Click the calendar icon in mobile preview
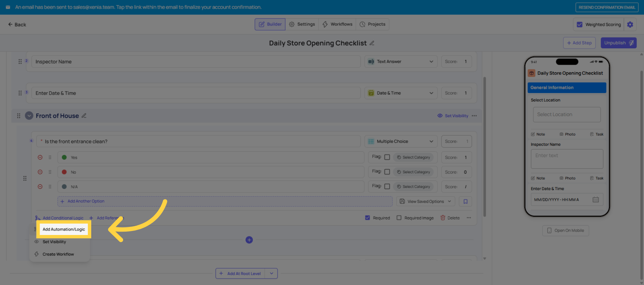The image size is (644, 285). [x=596, y=200]
